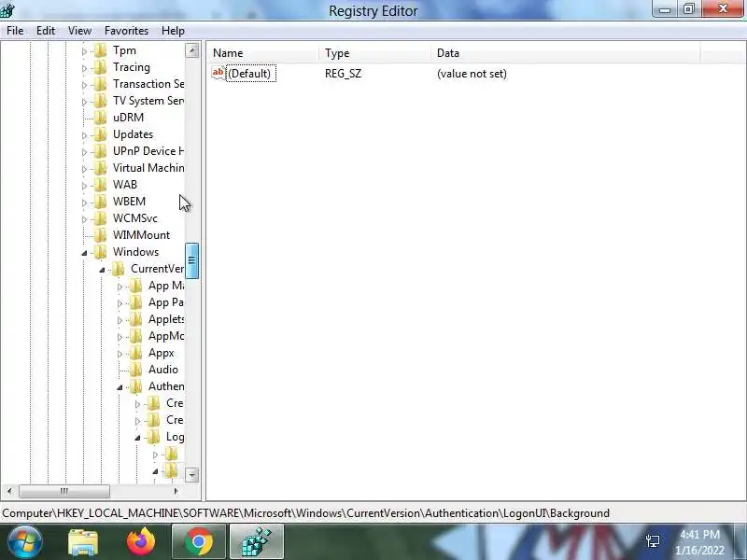Click the tree horizontal scrollbar thumb
This screenshot has height=560, width=747.
(64, 491)
